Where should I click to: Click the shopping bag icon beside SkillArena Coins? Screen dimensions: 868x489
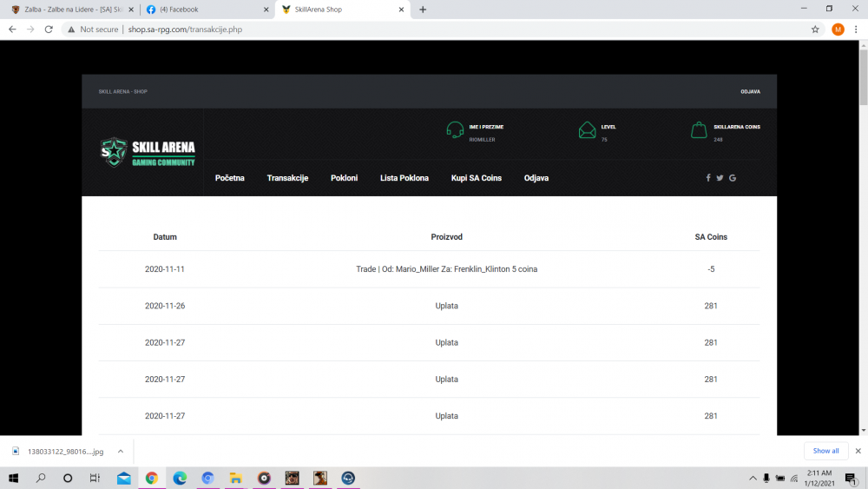click(x=699, y=130)
